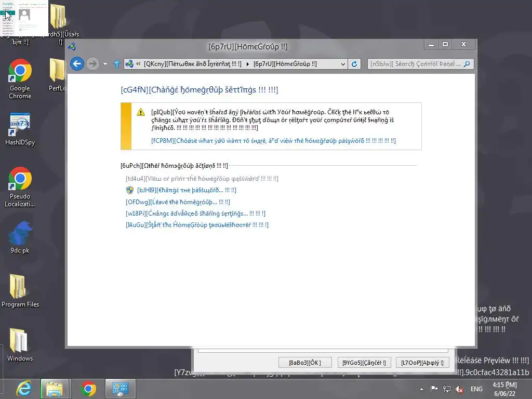Image resolution: width=532 pixels, height=399 pixels.
Task: Start the HomeGroup troubleshooter
Action: pos(197,224)
